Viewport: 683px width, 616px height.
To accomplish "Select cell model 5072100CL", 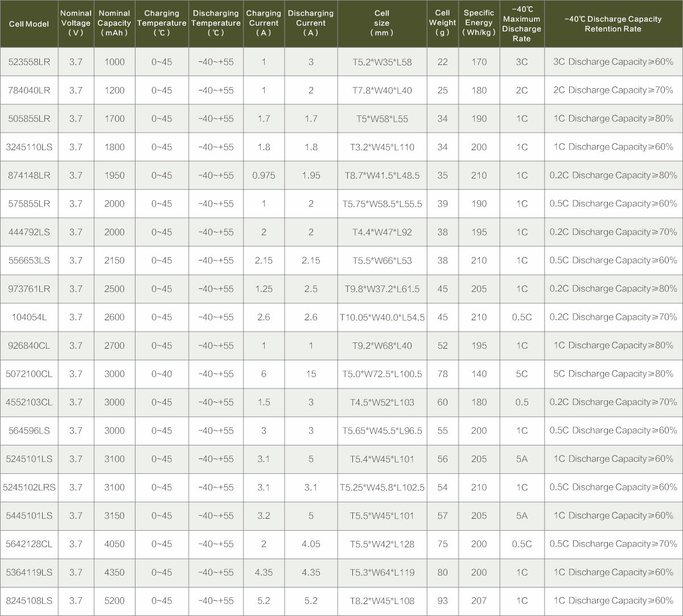I will coord(29,374).
